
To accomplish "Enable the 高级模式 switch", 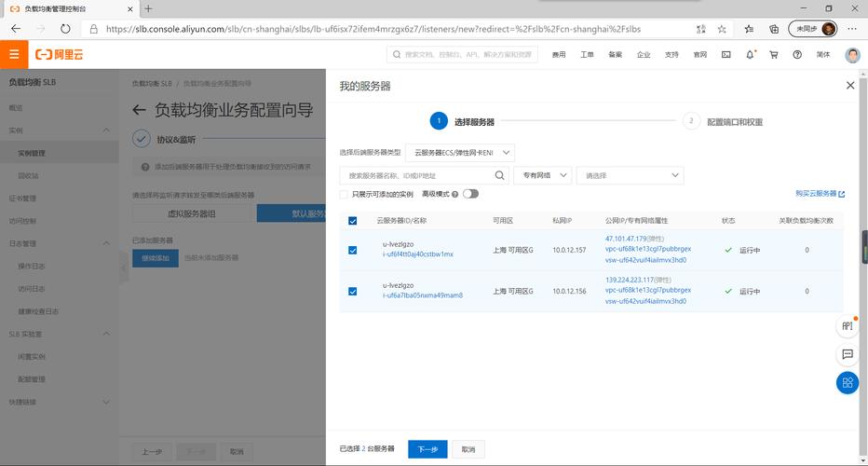I will pos(470,194).
